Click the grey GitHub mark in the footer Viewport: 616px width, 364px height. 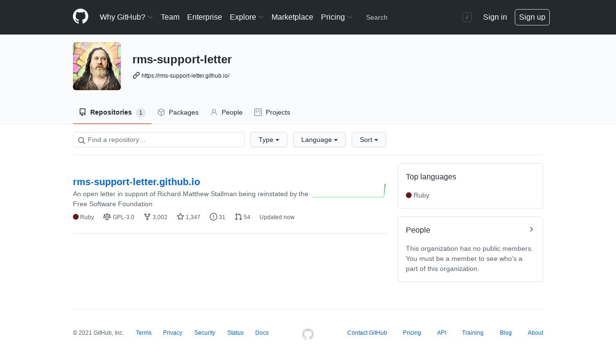[x=308, y=334]
